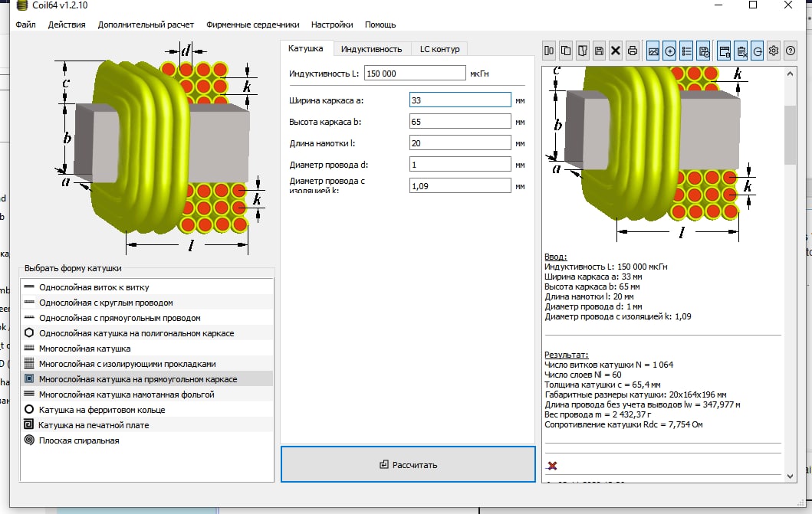The height and width of the screenshot is (514, 812).
Task: Click the Высота каркаса b field
Action: pos(460,122)
